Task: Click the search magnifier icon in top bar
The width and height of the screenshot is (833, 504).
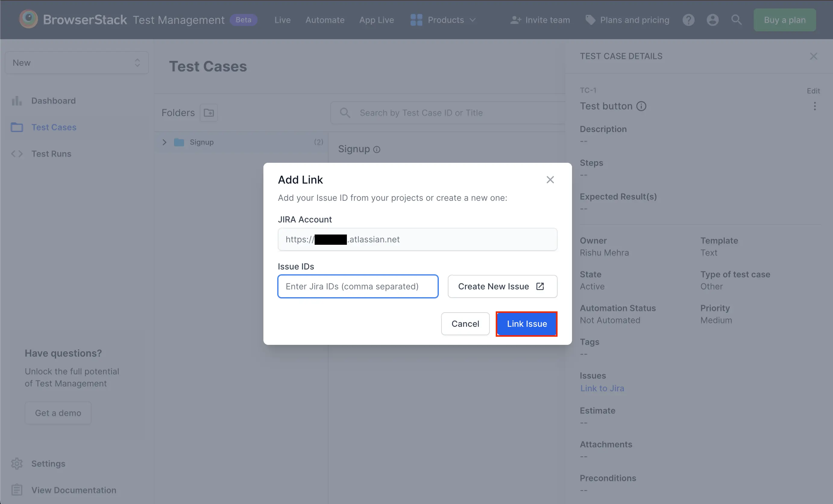Action: click(x=736, y=20)
